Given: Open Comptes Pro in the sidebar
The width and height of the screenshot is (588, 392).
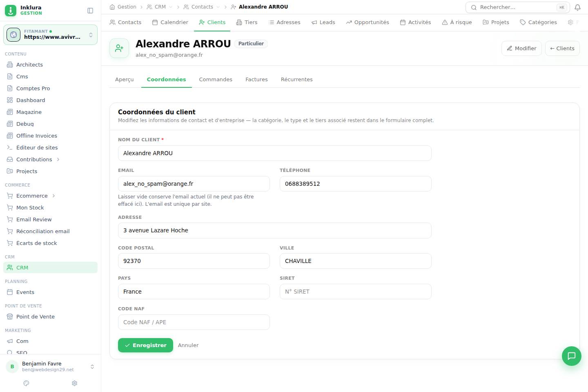Looking at the screenshot, I should click(50, 88).
